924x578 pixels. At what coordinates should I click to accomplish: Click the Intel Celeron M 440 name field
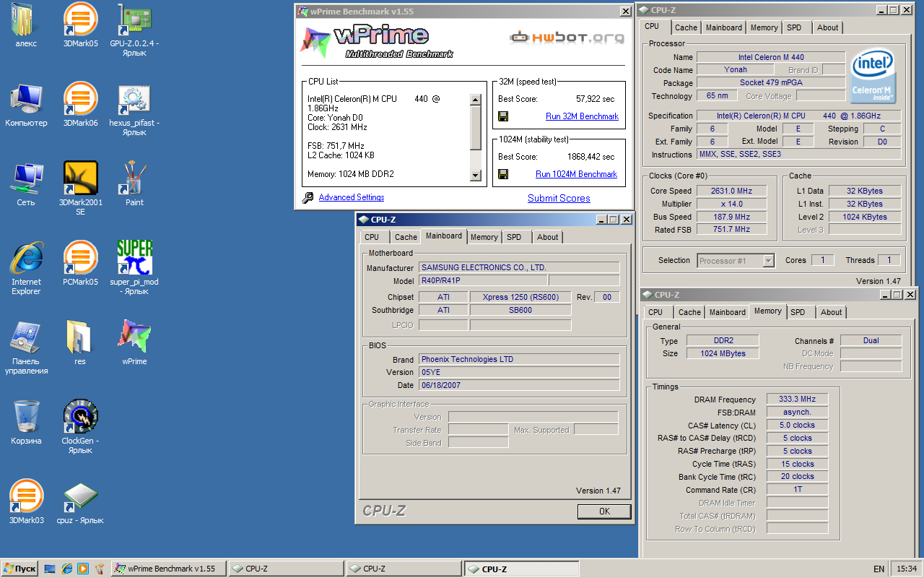[x=771, y=57]
